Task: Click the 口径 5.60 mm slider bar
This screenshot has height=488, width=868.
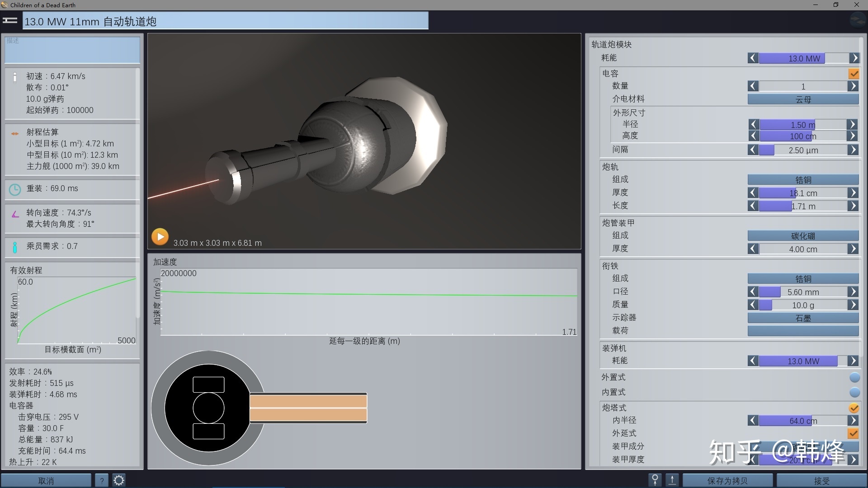Action: point(803,292)
